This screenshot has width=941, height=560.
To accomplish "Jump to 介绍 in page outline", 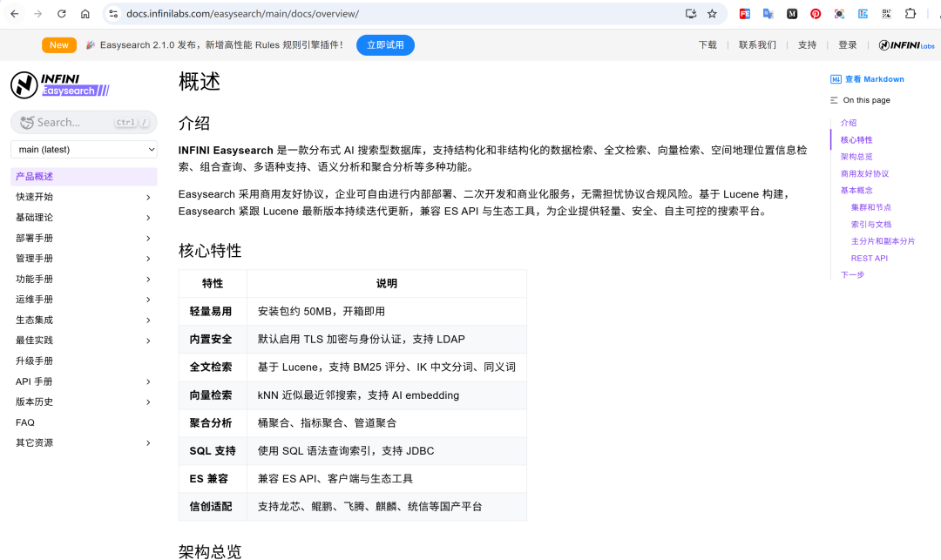I will click(849, 123).
